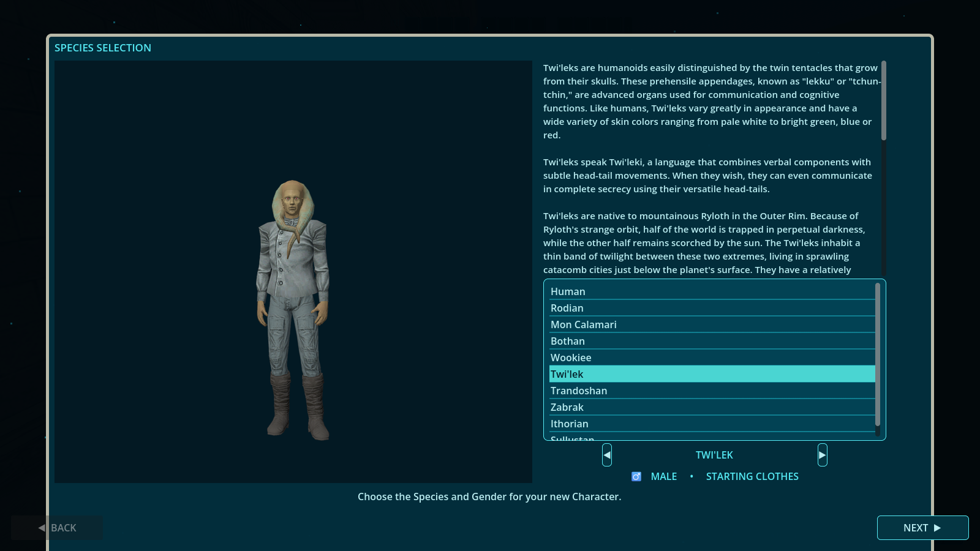Select Zabrak species

pos(712,407)
